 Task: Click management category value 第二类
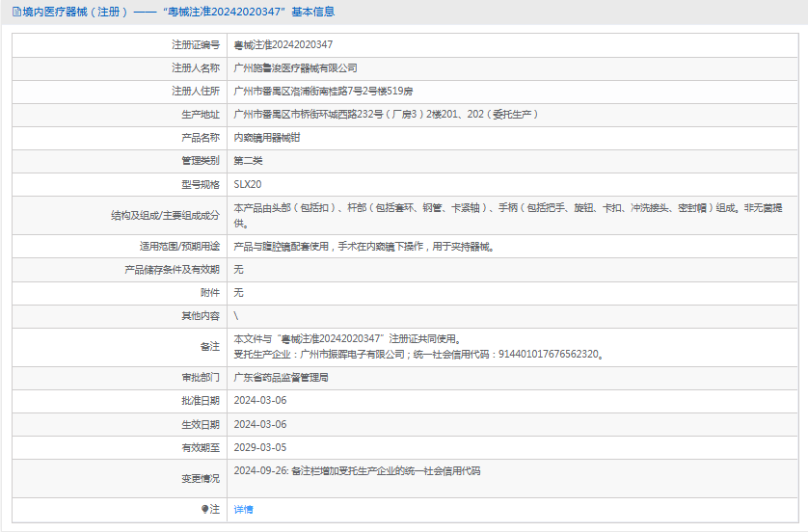[x=248, y=161]
